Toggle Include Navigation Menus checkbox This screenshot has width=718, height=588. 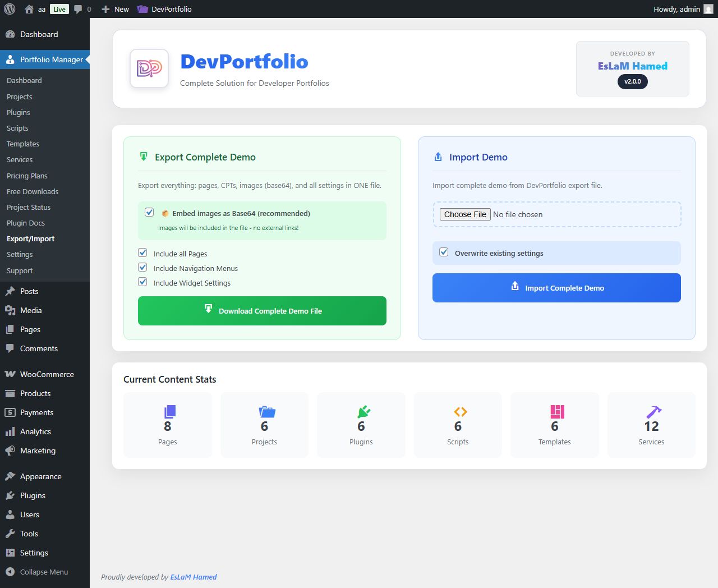point(142,267)
